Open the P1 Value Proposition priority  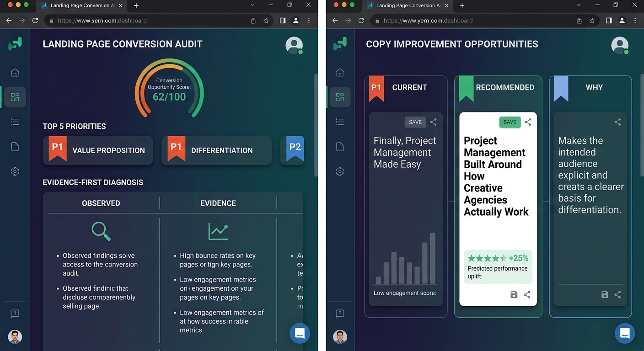[x=98, y=150]
